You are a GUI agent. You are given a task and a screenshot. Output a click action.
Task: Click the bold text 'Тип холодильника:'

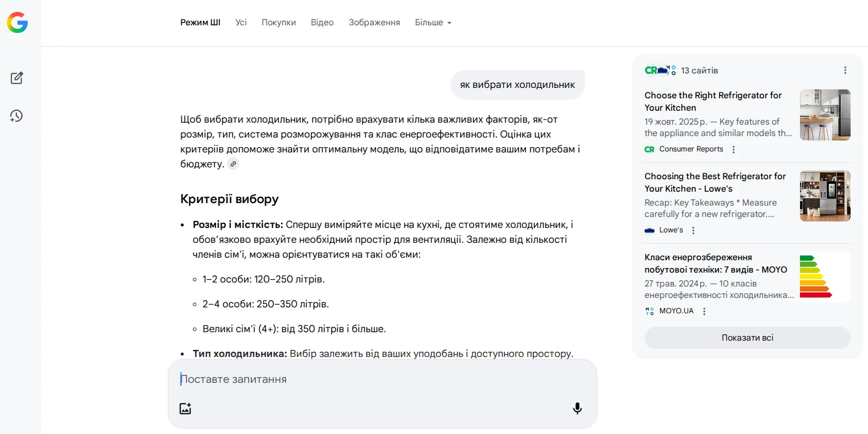point(240,354)
